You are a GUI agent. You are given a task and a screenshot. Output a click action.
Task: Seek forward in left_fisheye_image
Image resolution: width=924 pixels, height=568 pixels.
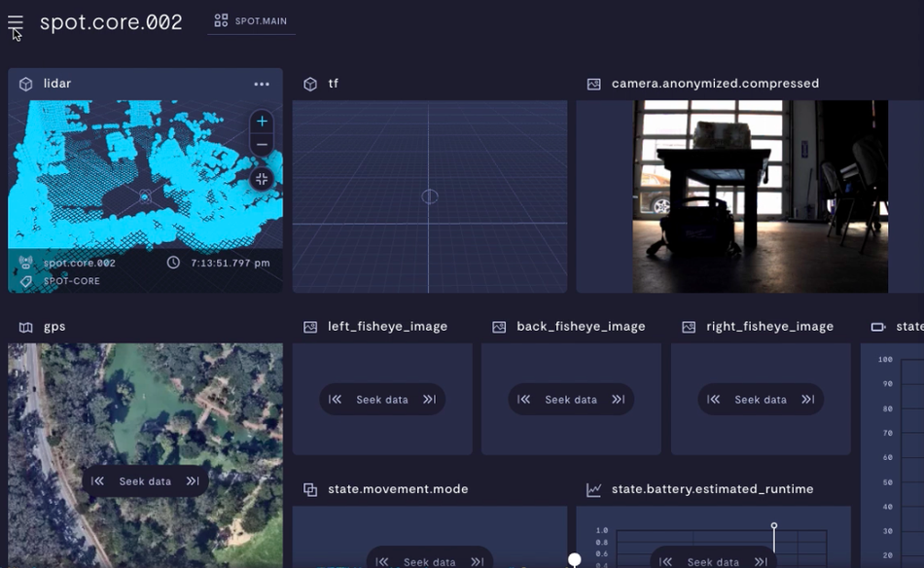(430, 400)
